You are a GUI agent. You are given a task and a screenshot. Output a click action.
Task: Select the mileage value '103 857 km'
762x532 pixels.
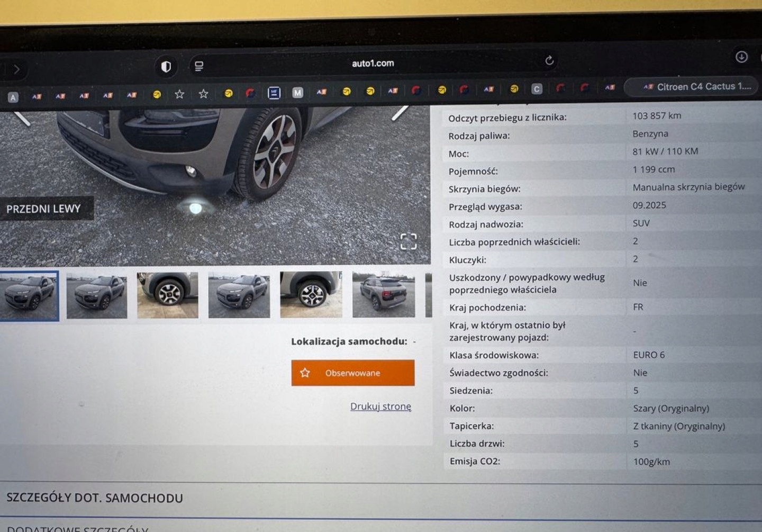pos(657,115)
